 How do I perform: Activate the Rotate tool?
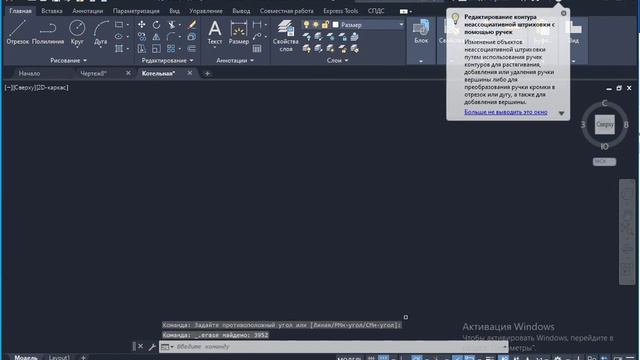156,25
